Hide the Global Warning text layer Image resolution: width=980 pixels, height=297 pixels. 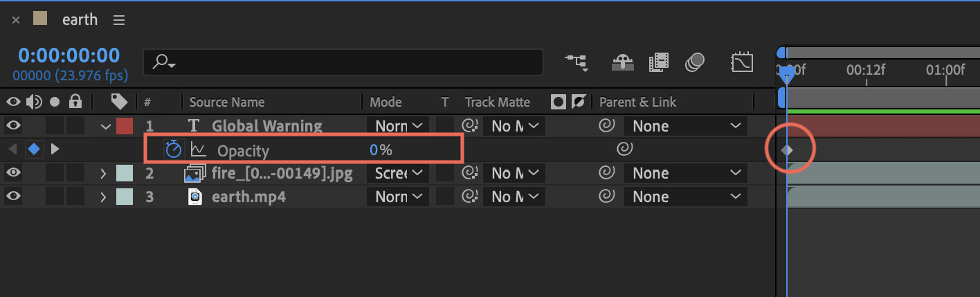tap(13, 126)
